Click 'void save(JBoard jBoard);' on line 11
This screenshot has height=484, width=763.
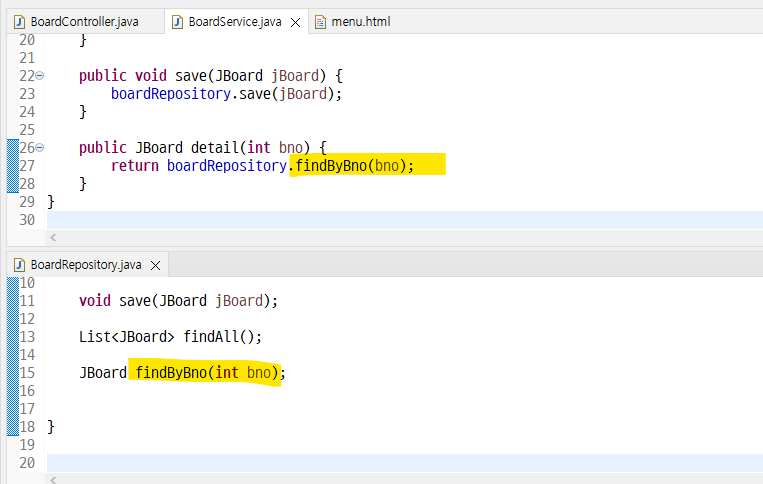(x=178, y=301)
